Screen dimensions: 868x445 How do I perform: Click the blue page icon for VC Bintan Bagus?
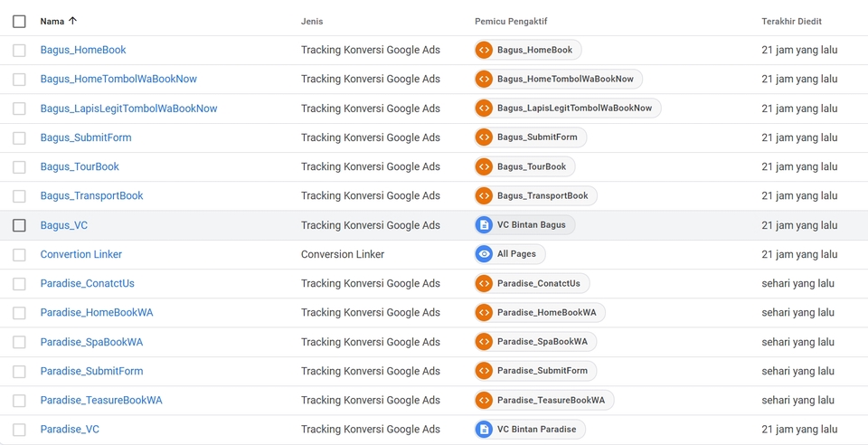point(484,225)
